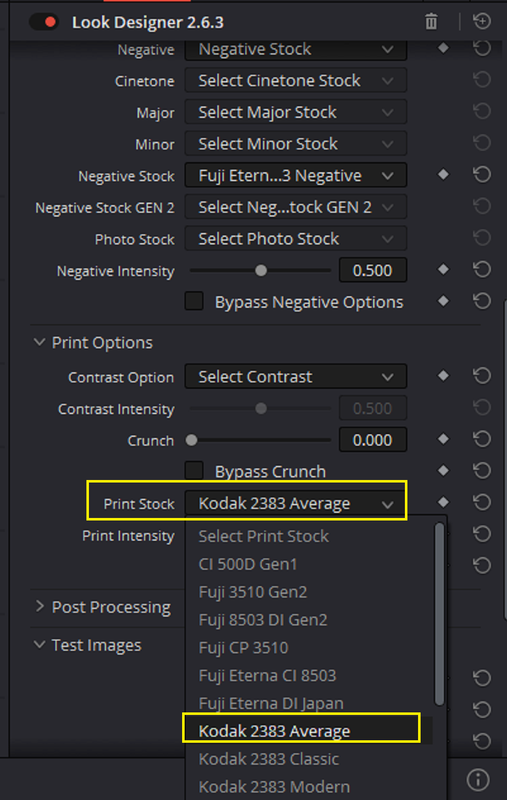Pick Fuji Eterna CI 8503 option

click(x=267, y=676)
